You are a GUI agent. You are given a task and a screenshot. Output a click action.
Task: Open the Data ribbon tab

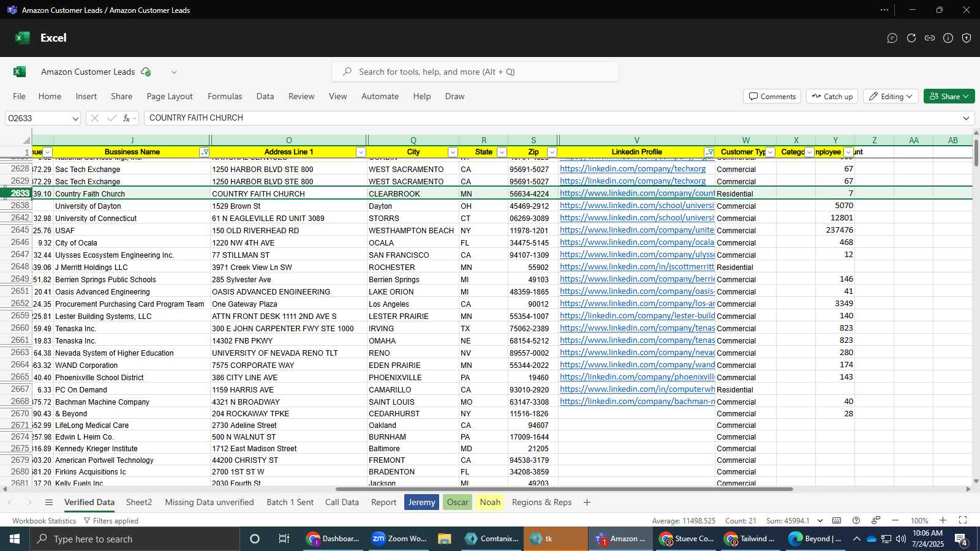[265, 96]
